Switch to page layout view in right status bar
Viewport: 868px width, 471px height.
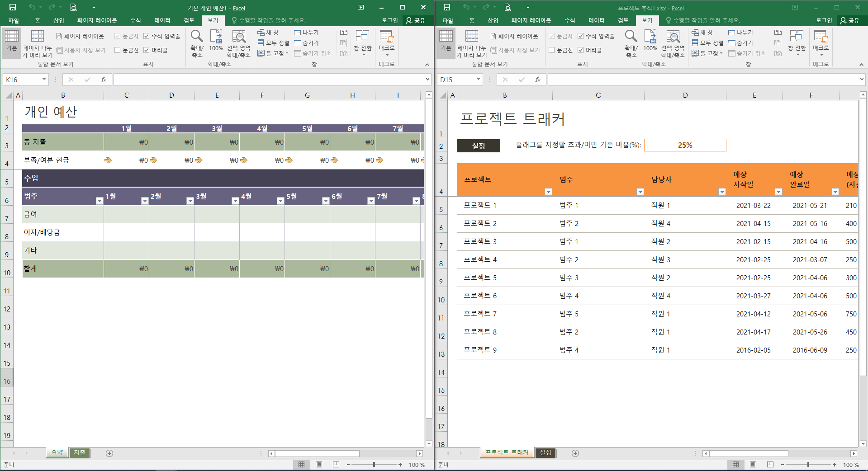pos(753,465)
